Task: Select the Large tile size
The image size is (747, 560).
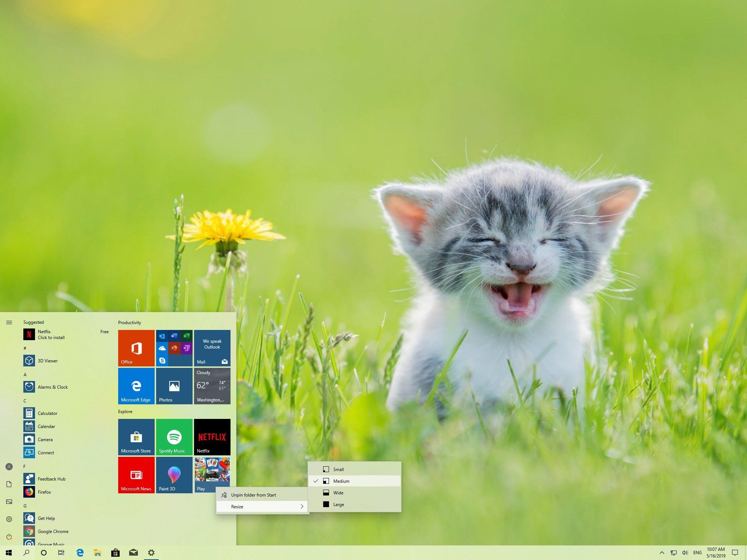Action: click(x=338, y=504)
